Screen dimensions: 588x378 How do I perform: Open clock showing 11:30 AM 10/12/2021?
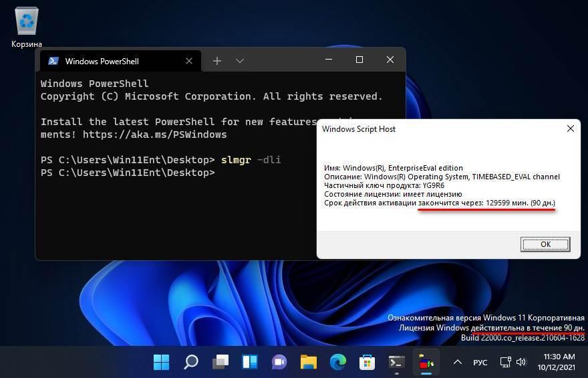tap(557, 362)
